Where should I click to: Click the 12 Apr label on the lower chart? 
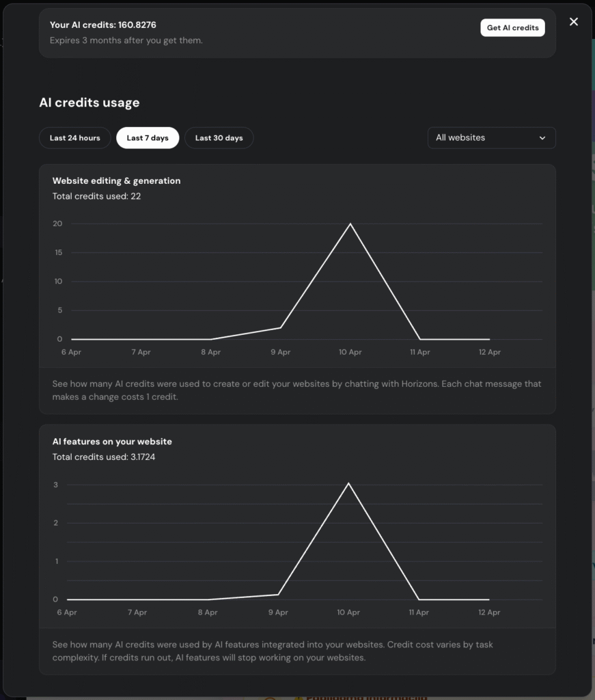488,612
